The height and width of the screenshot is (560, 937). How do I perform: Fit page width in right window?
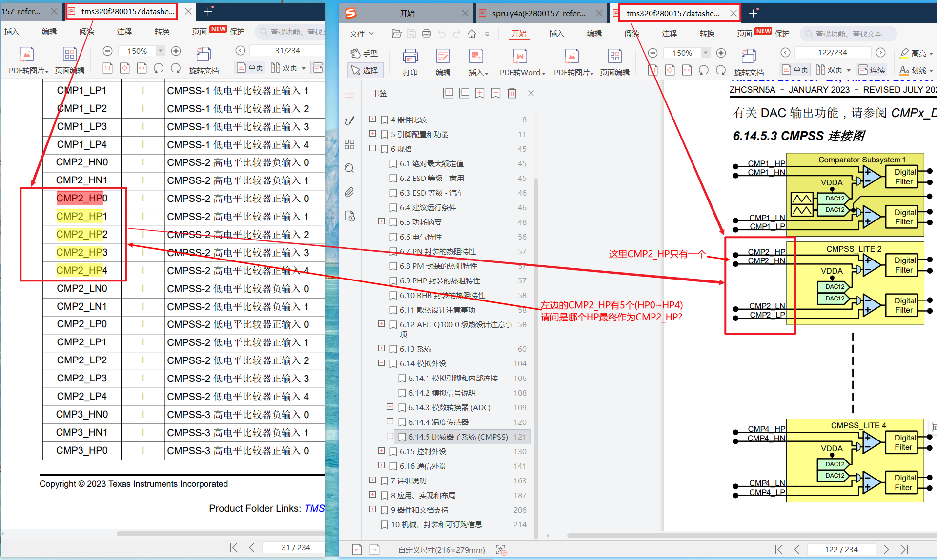pyautogui.click(x=687, y=70)
